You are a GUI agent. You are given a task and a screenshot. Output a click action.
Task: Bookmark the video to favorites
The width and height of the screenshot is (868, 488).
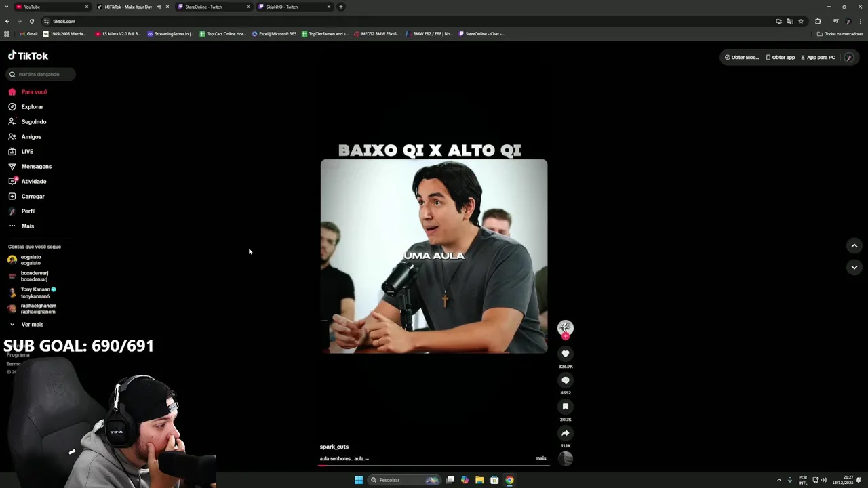566,407
